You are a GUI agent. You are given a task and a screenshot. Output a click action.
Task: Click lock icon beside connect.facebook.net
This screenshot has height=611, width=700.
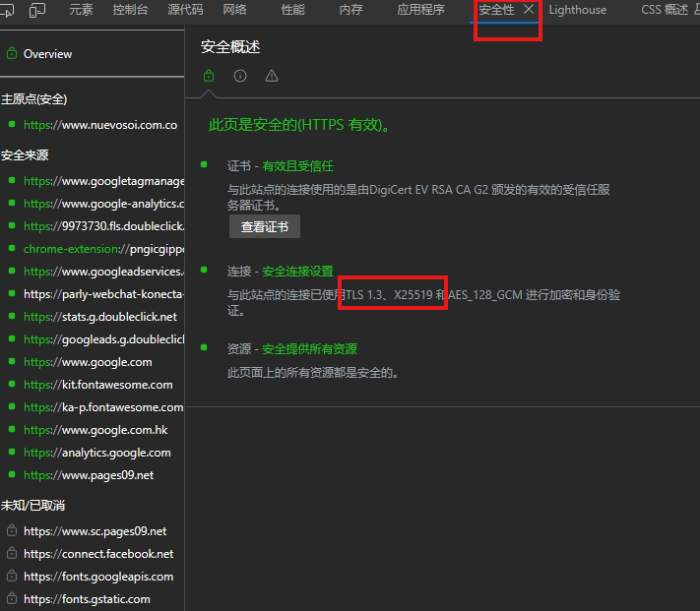[12, 554]
